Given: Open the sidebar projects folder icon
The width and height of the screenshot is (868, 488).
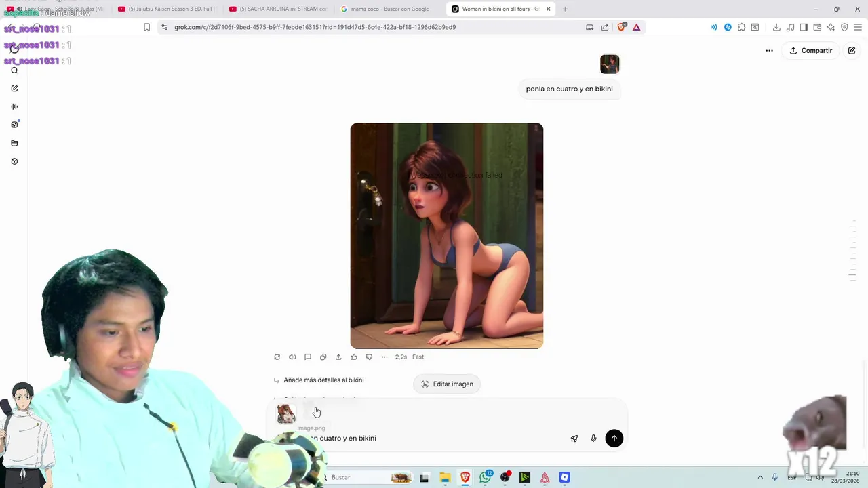Looking at the screenshot, I should coord(14,143).
